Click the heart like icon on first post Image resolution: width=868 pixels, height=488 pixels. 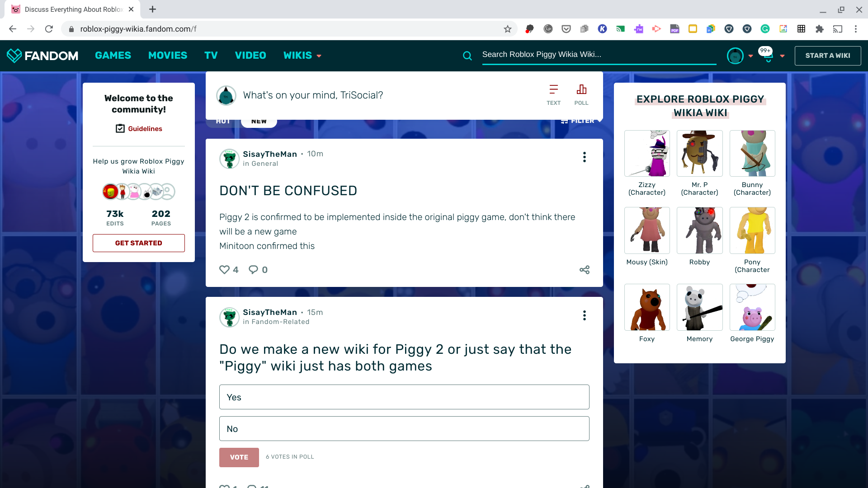[224, 269]
